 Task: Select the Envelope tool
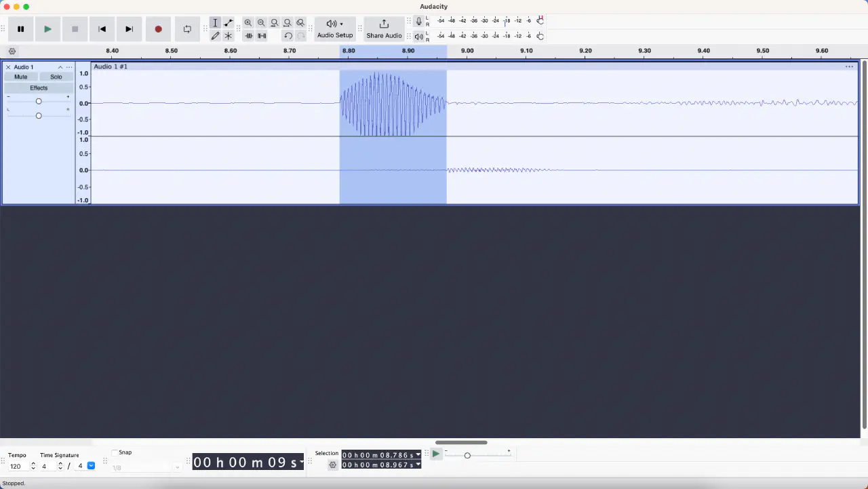(229, 23)
